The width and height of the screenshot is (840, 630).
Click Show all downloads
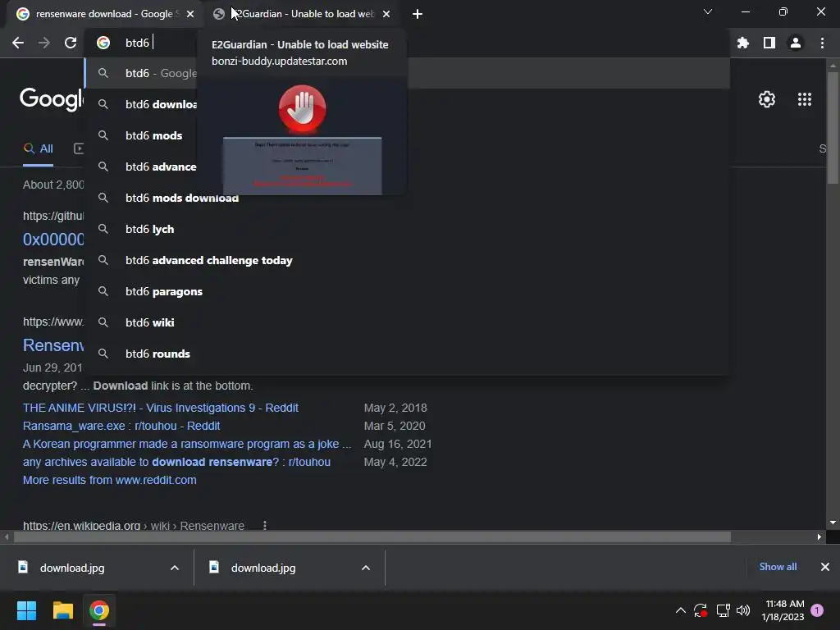click(x=778, y=567)
